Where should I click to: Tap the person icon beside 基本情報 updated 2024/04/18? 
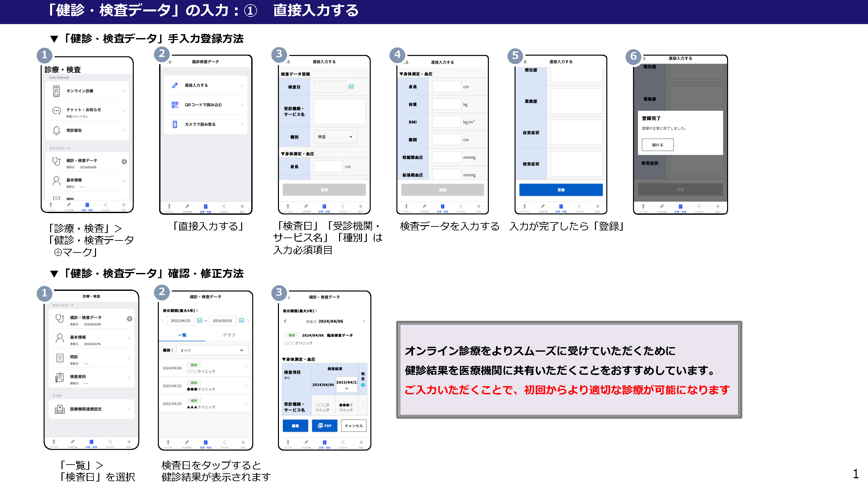click(60, 338)
